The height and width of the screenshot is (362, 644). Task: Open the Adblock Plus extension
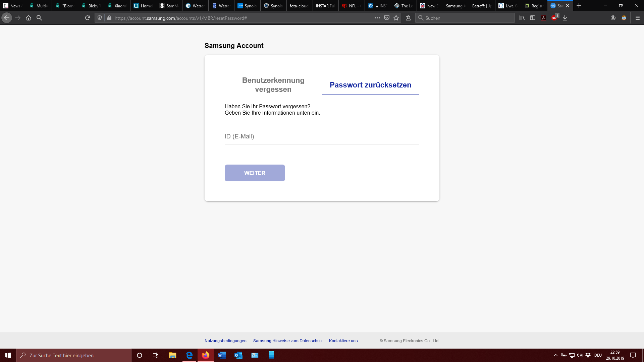(x=554, y=17)
